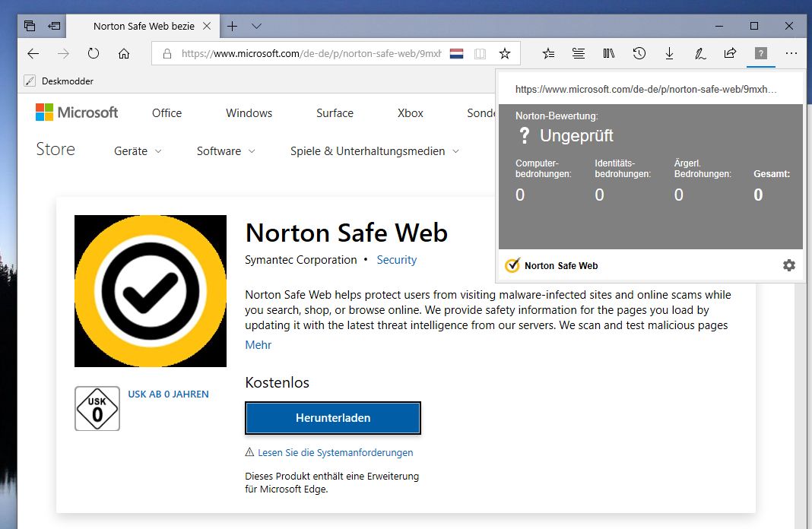Image resolution: width=812 pixels, height=529 pixels.
Task: Open the Edge history icon
Action: [x=639, y=53]
